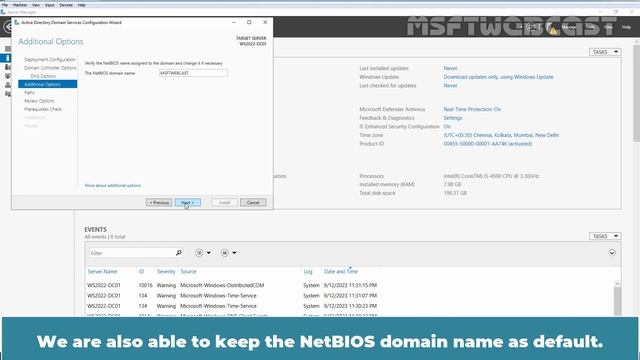Sort events by Server Name column
The width and height of the screenshot is (640, 360).
click(x=102, y=271)
